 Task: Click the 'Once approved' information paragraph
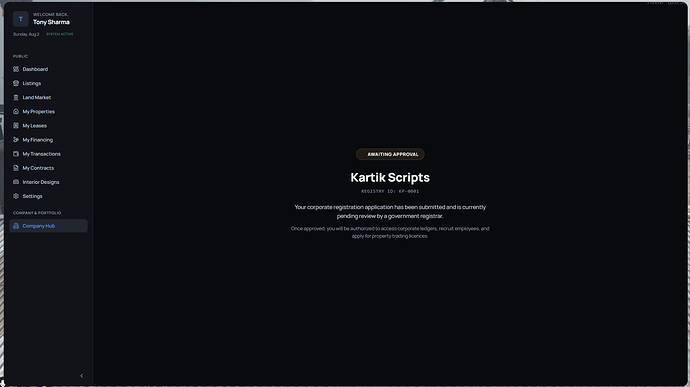pos(390,232)
